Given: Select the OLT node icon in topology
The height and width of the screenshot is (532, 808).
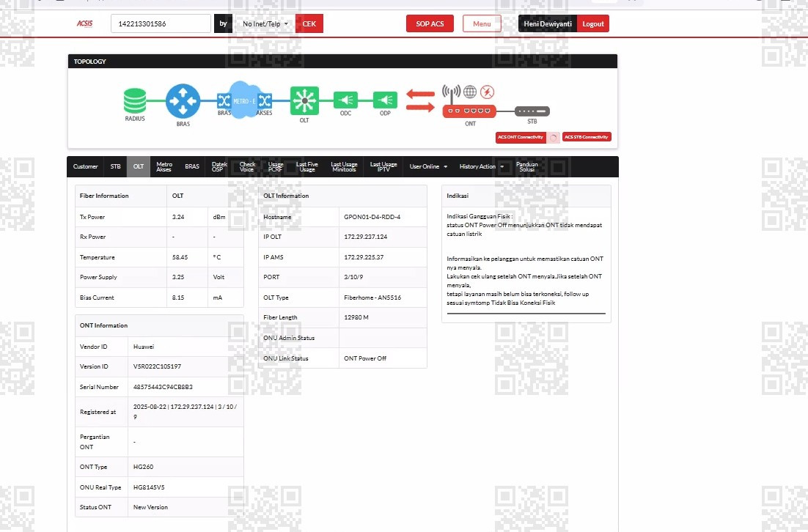Looking at the screenshot, I should pos(304,100).
